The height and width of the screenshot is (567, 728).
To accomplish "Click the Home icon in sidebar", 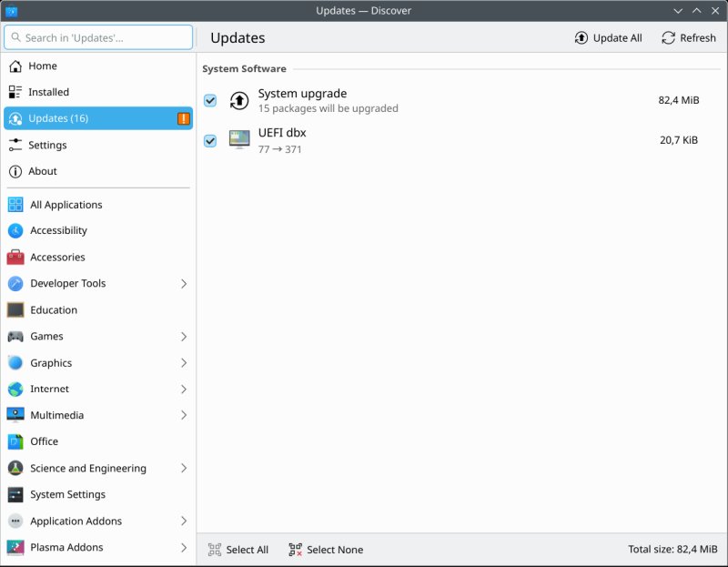I will pyautogui.click(x=15, y=66).
